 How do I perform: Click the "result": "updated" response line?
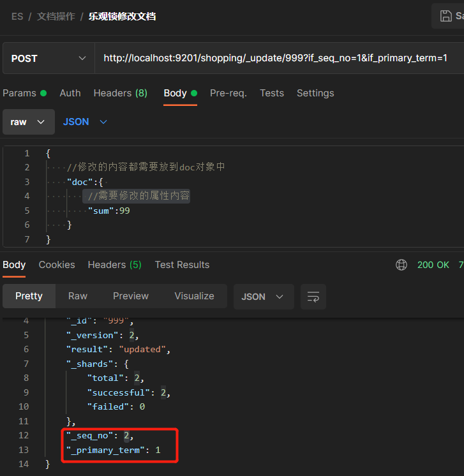point(119,350)
